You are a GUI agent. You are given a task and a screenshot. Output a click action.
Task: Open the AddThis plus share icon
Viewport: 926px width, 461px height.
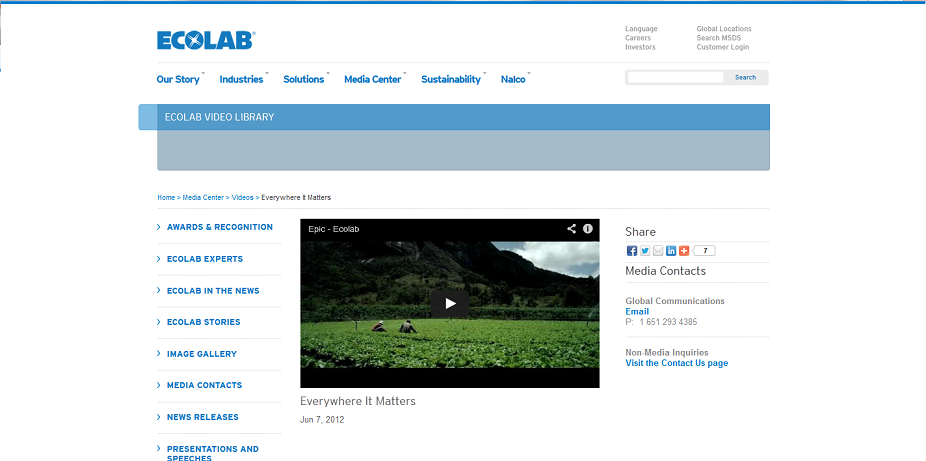(x=684, y=251)
